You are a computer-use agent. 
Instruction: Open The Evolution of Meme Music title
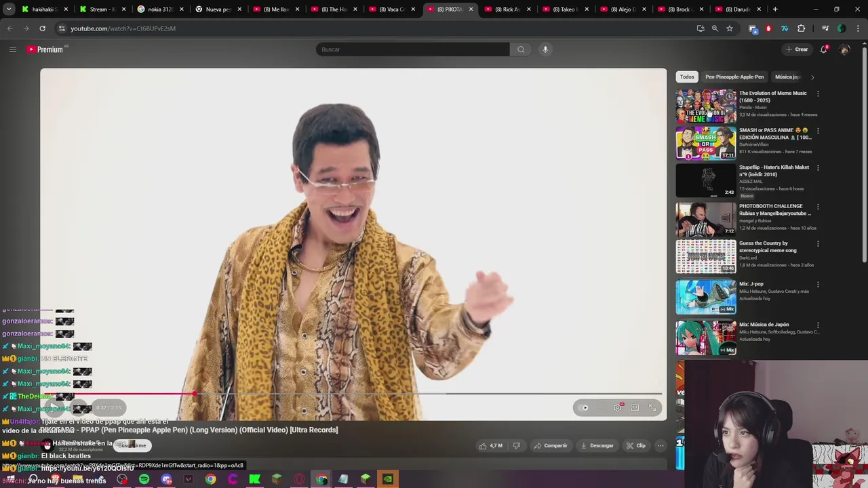[773, 97]
